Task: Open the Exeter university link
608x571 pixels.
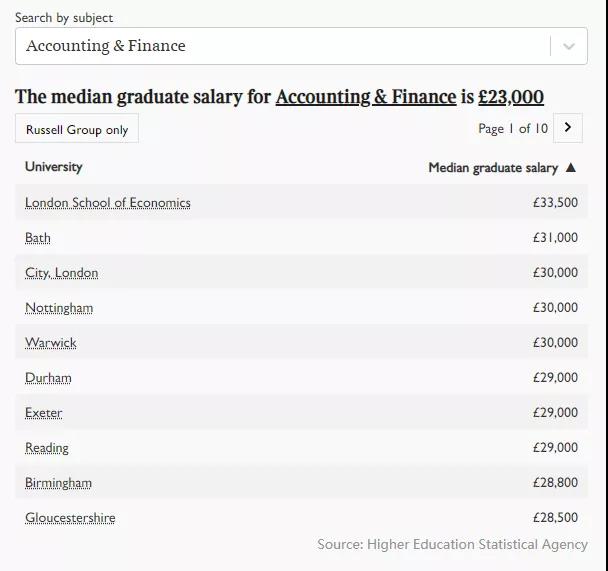Action: (44, 413)
